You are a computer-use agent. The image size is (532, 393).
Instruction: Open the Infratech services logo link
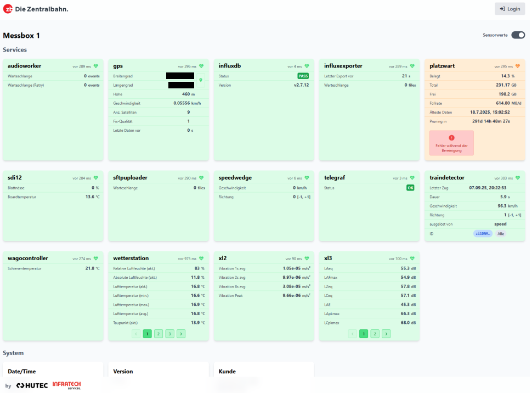pyautogui.click(x=66, y=385)
